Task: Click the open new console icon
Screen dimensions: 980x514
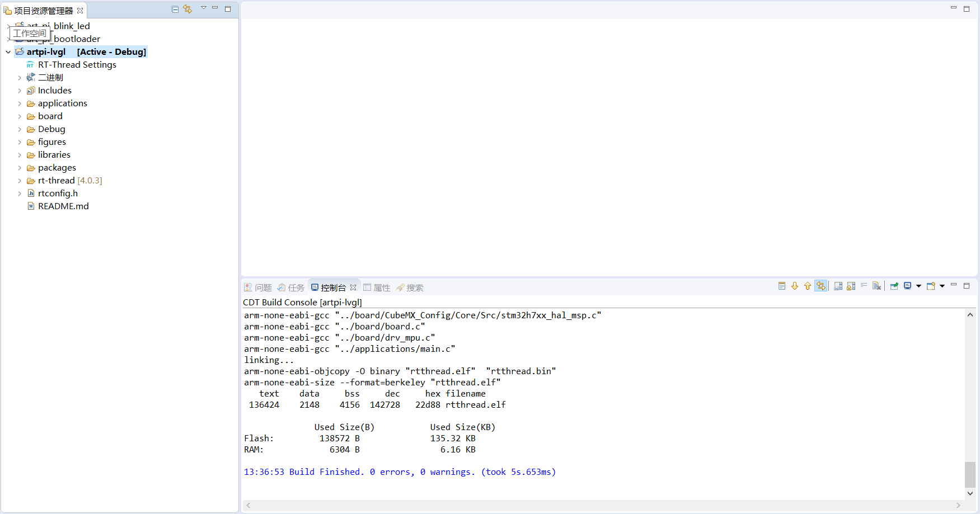Action: 931,286
